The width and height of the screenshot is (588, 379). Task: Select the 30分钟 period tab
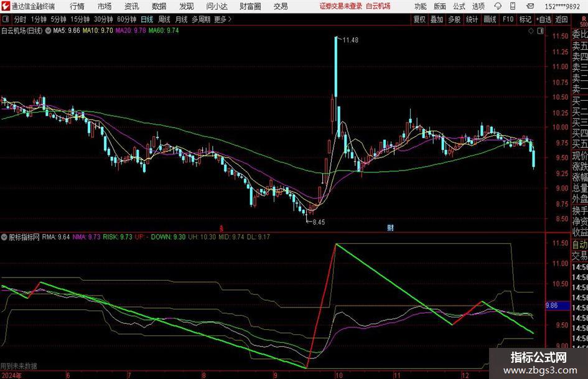click(x=103, y=19)
